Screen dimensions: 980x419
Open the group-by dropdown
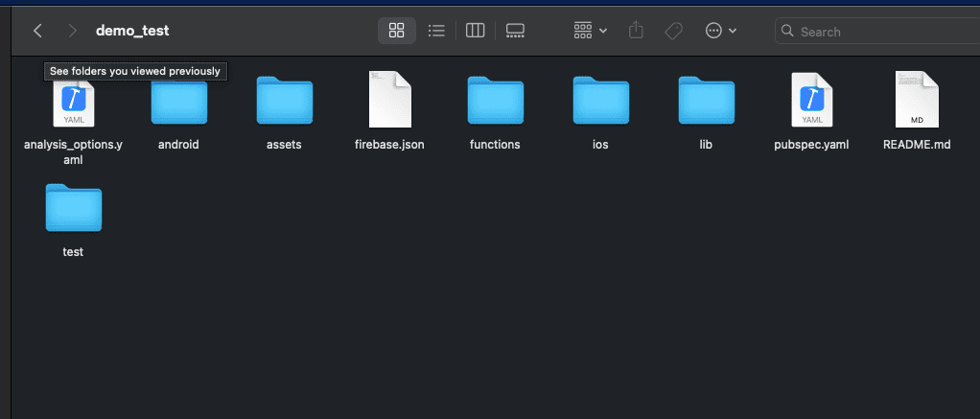tap(590, 31)
